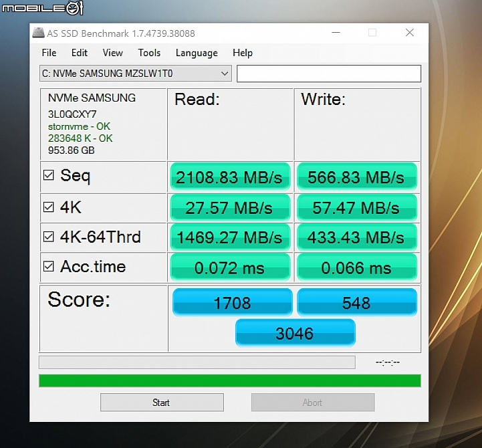Click the Seq write result 566.83 MB/s
This screenshot has width=482, height=448.
356,177
